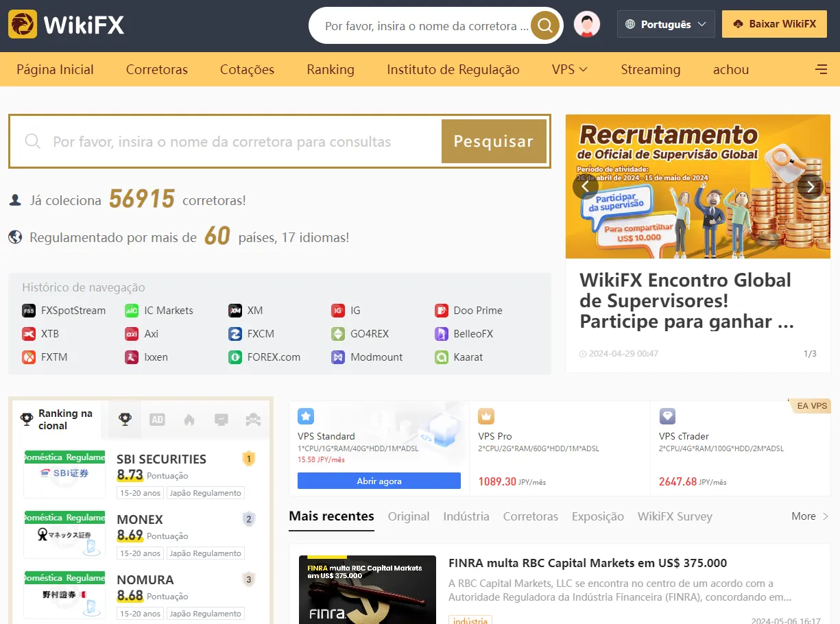Open the FOREX.com broker entry

pos(264,357)
